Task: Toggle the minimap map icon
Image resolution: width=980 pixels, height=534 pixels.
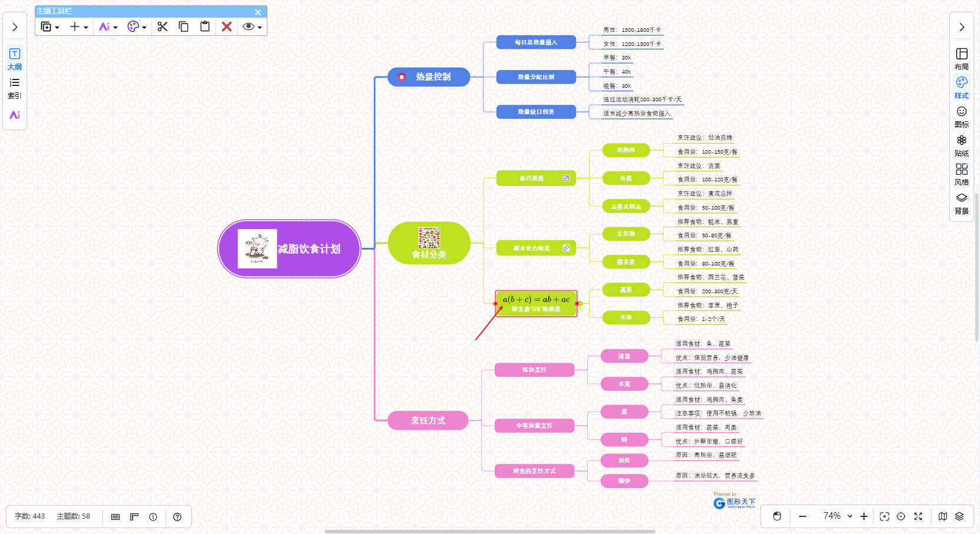Action: pyautogui.click(x=943, y=516)
